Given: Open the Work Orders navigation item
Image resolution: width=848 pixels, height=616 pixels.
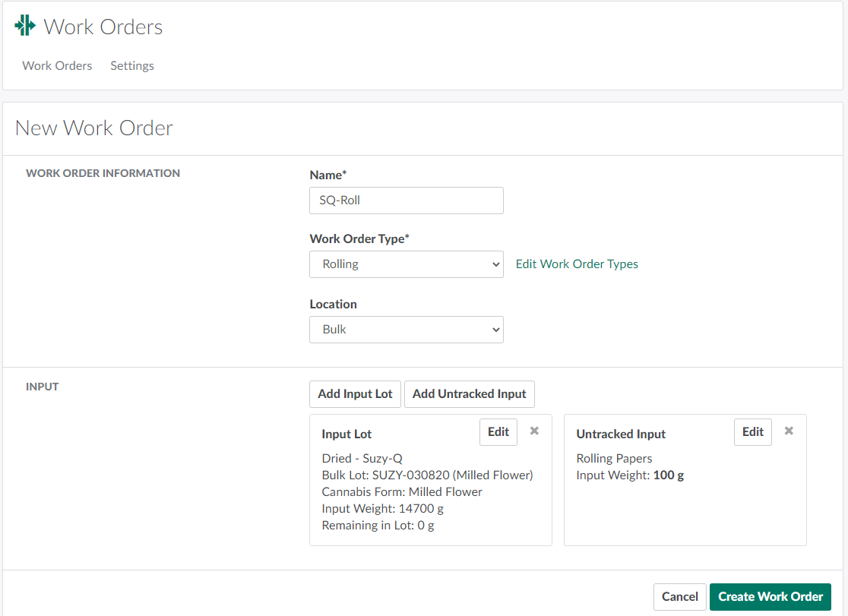Looking at the screenshot, I should pyautogui.click(x=57, y=66).
